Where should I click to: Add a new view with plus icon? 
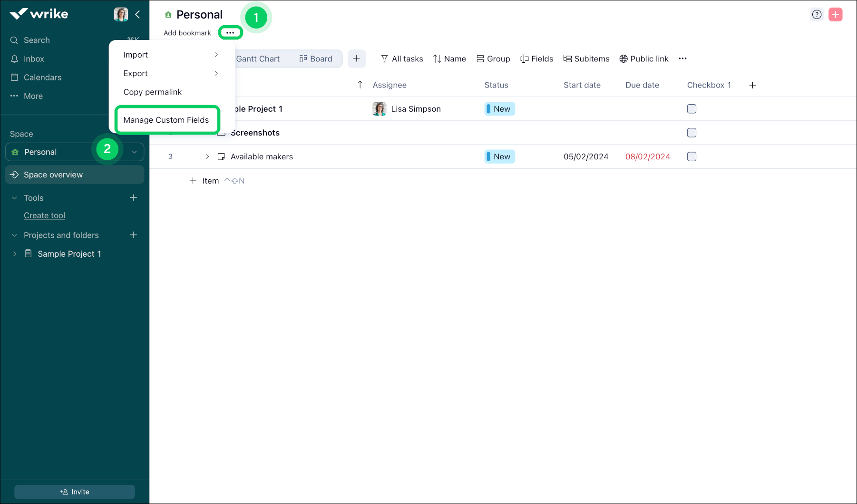pyautogui.click(x=356, y=58)
